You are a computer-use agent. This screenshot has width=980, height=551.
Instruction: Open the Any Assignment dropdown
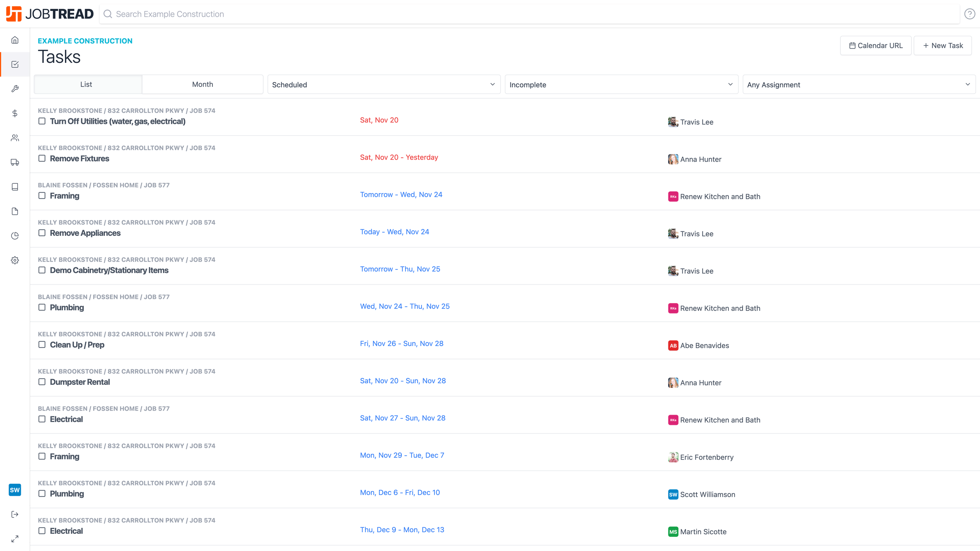point(858,84)
